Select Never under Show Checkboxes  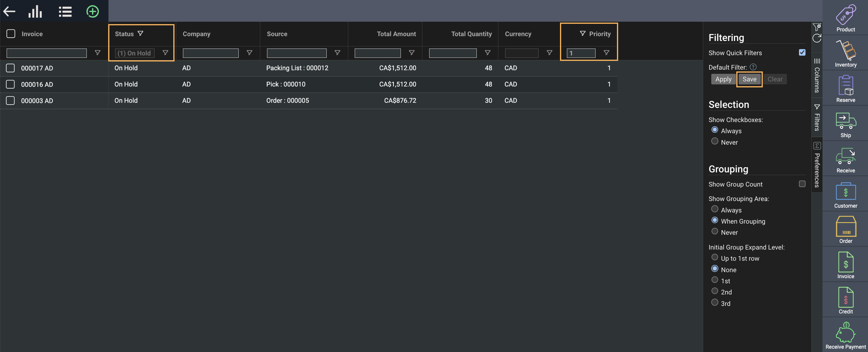714,141
